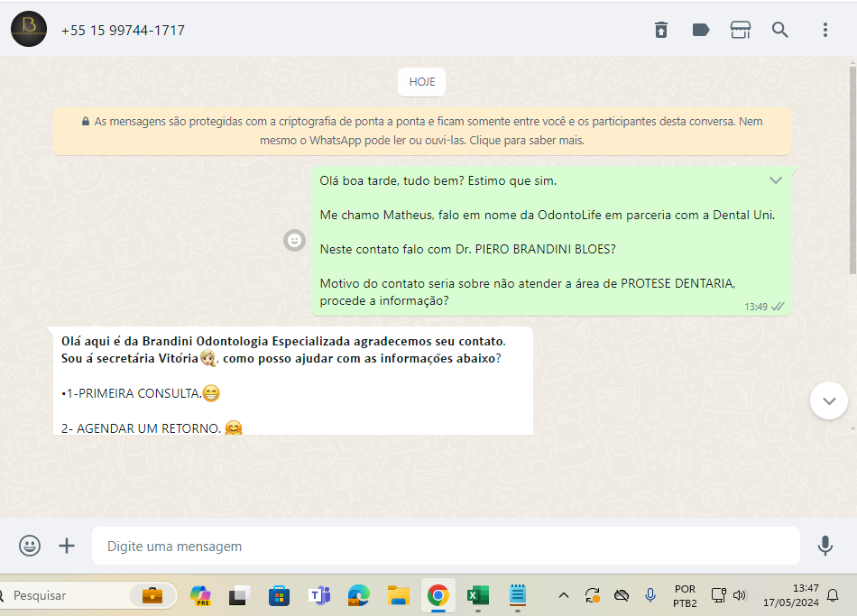Viewport: 857px width, 616px height.
Task: Focus the Digite uma mensagem field
Action: pos(446,546)
